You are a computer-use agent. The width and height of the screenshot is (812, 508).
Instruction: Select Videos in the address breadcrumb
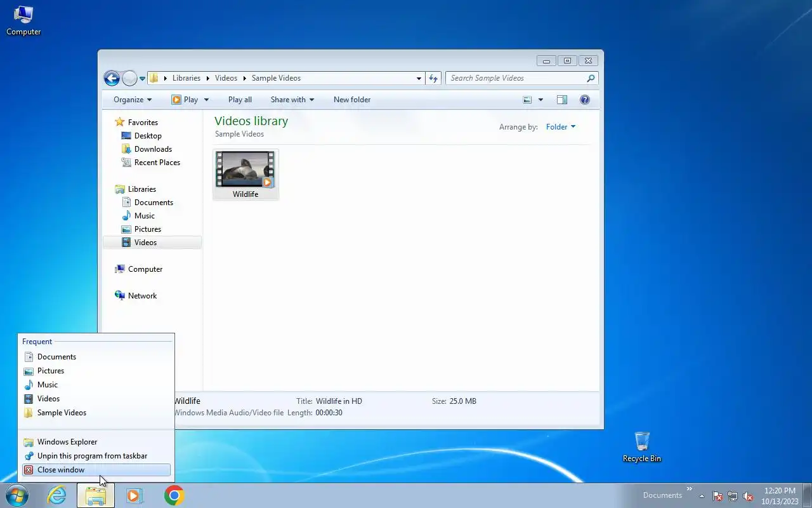click(226, 78)
